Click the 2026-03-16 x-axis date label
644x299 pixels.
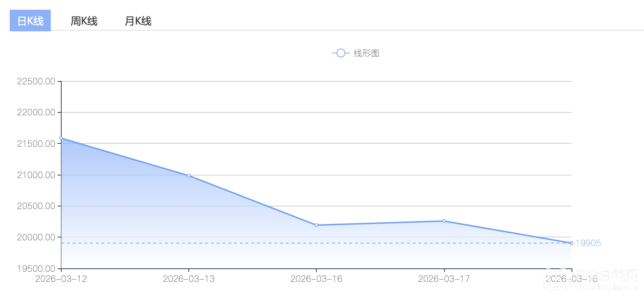point(316,279)
